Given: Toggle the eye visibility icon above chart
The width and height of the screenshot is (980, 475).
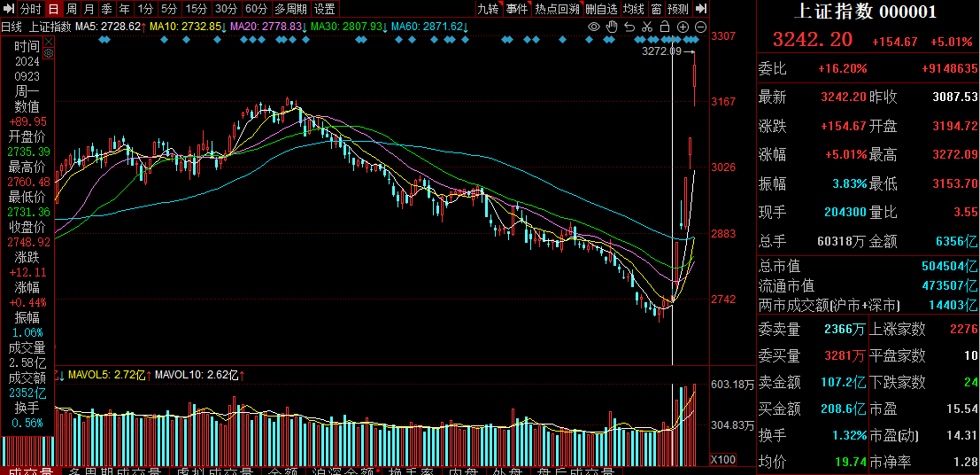Looking at the screenshot, I should [594, 27].
